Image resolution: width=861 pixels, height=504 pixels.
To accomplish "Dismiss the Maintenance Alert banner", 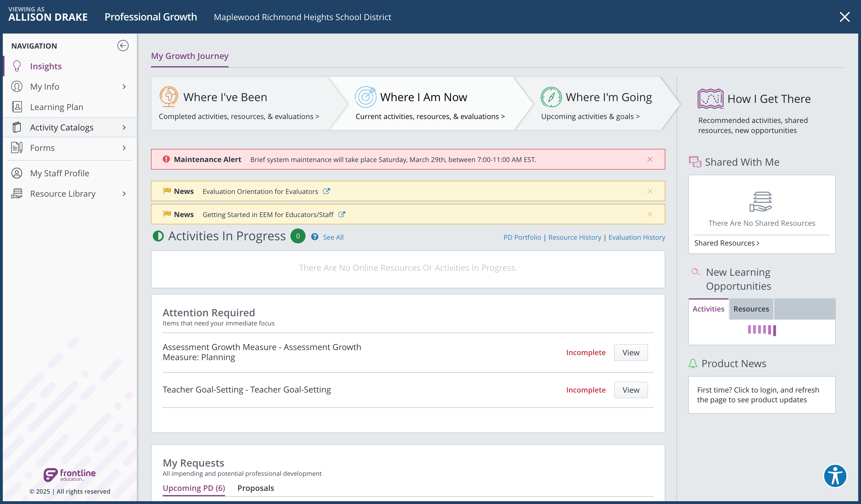I will 650,160.
